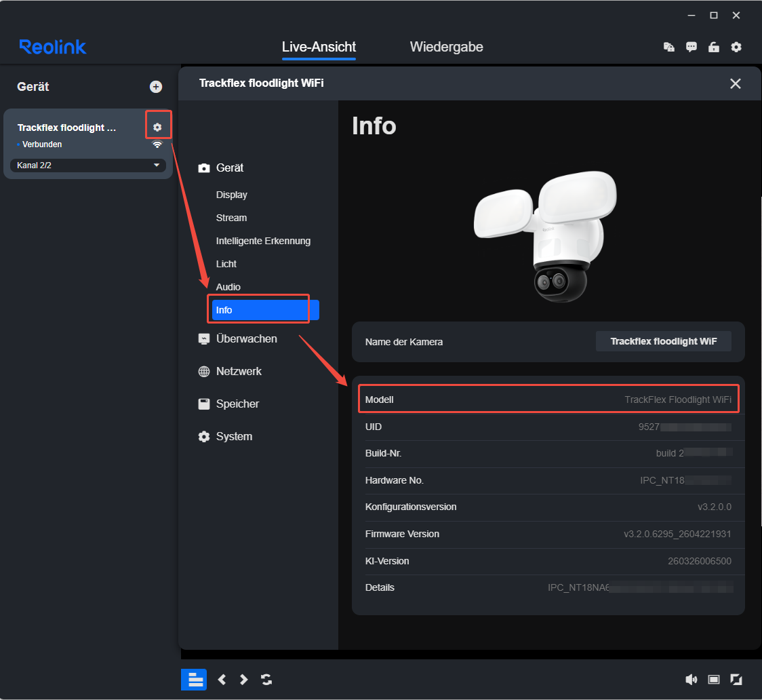Toggle the screen layout grid button
The height and width of the screenshot is (700, 762).
[x=194, y=680]
